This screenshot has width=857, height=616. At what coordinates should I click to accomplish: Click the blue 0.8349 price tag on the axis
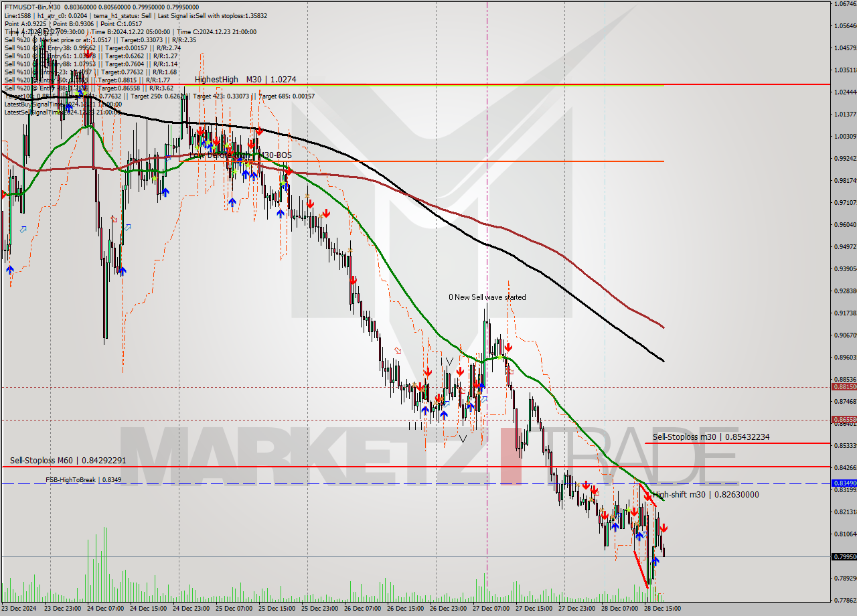click(x=844, y=483)
